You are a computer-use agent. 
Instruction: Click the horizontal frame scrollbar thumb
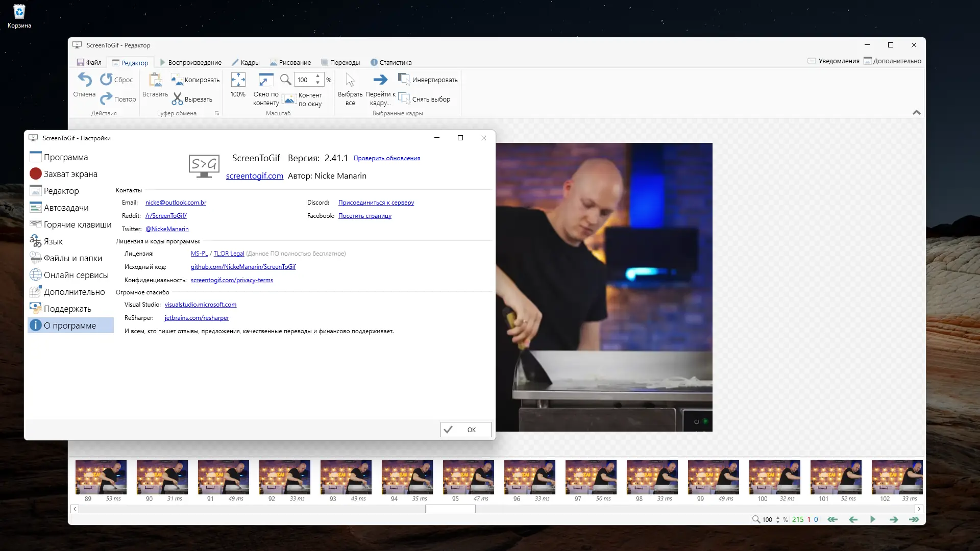(450, 509)
